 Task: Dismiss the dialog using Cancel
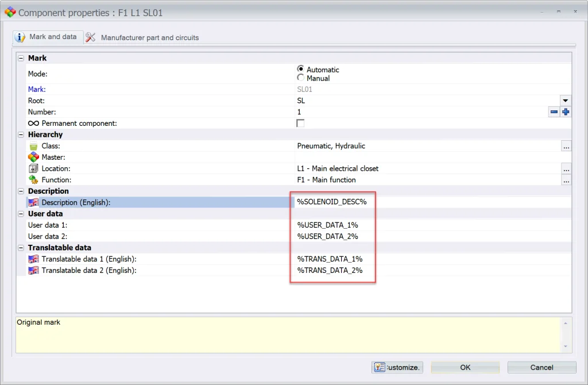[x=541, y=367]
